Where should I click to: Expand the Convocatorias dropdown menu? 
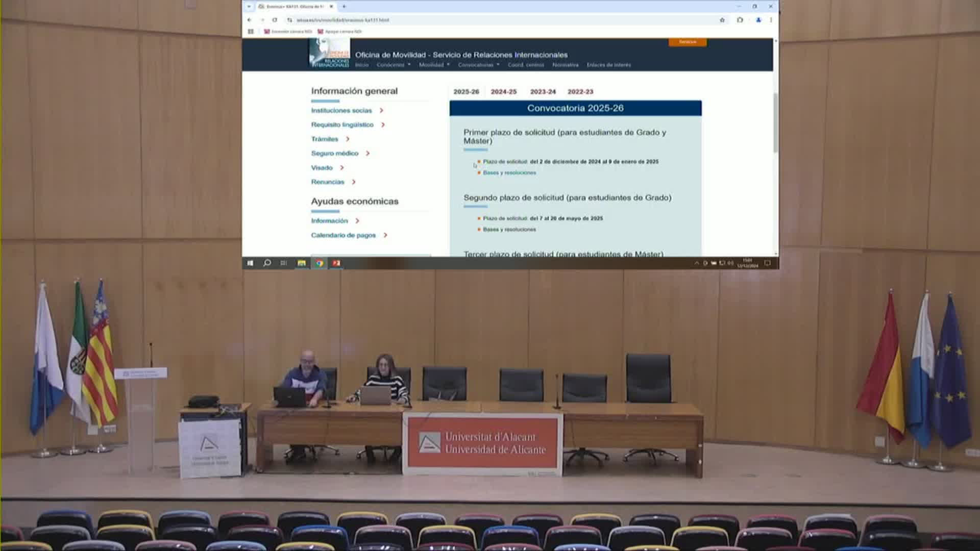[478, 65]
